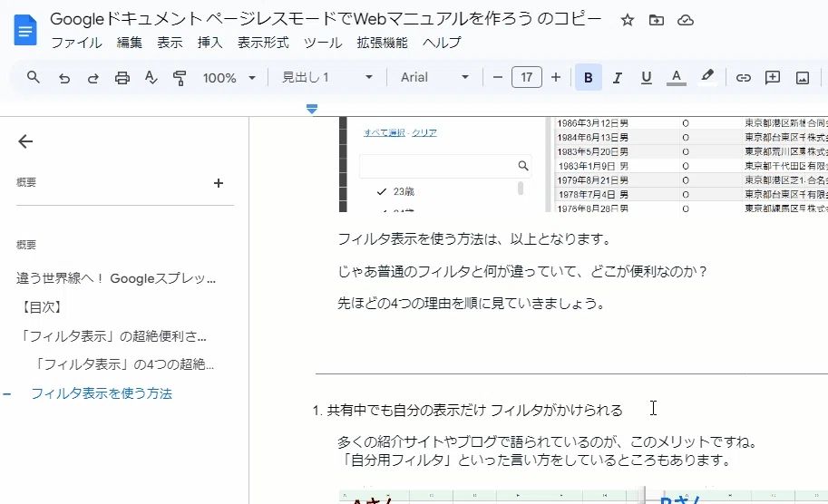Open the Google Docs home icon
Image resolution: width=828 pixels, height=504 pixels.
tap(24, 30)
